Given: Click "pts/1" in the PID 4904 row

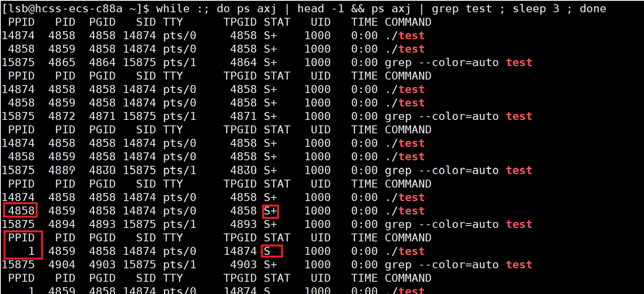Looking at the screenshot, I should [180, 265].
